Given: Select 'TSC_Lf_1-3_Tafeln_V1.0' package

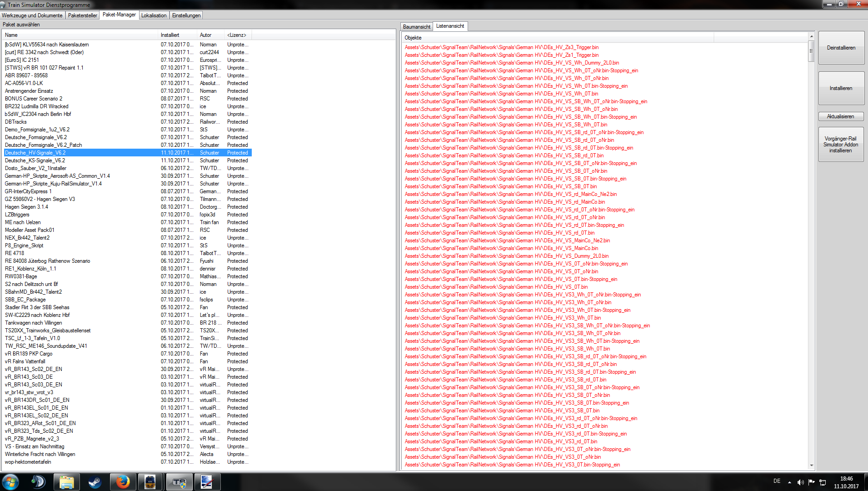Looking at the screenshot, I should pos(128,338).
